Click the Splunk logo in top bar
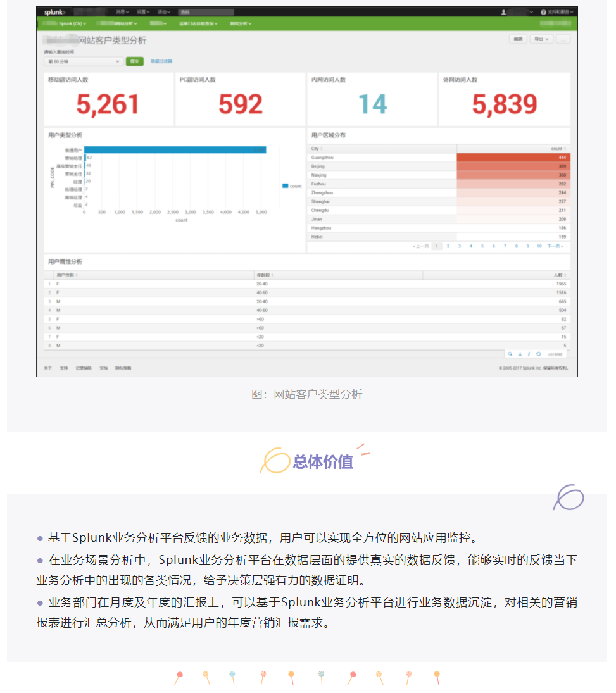The image size is (616, 693). tap(55, 13)
